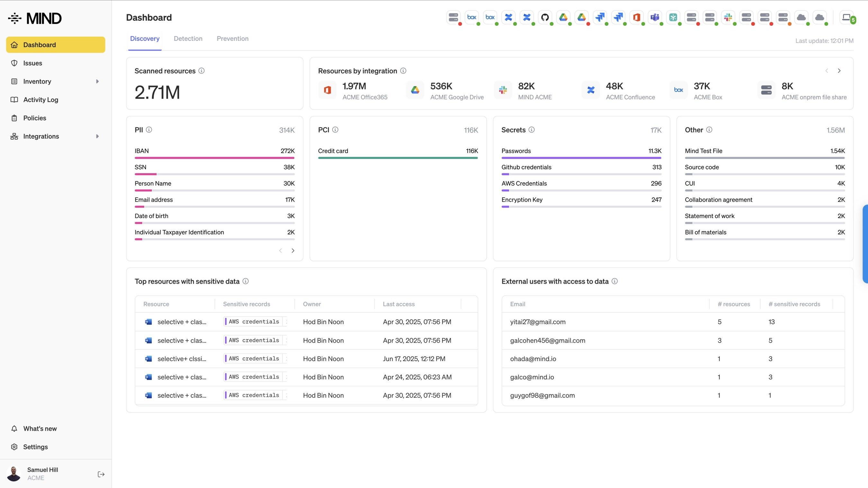The width and height of the screenshot is (868, 488).
Task: Switch to the Detection tab
Action: (188, 39)
